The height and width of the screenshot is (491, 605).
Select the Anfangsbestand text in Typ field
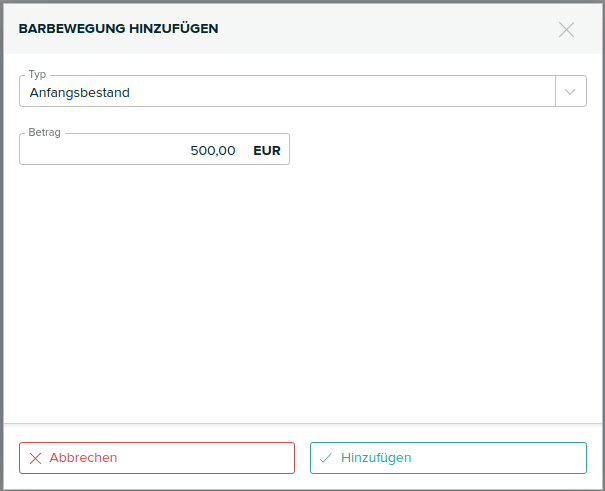80,93
